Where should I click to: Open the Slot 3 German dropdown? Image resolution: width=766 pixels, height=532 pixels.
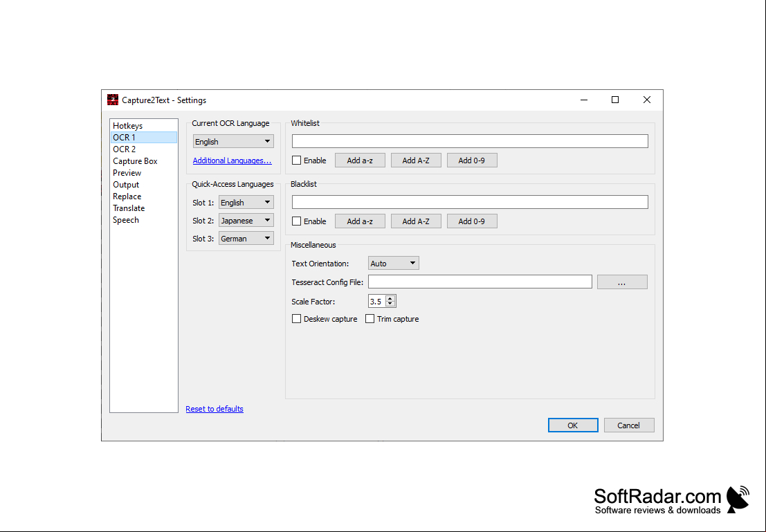coord(246,239)
